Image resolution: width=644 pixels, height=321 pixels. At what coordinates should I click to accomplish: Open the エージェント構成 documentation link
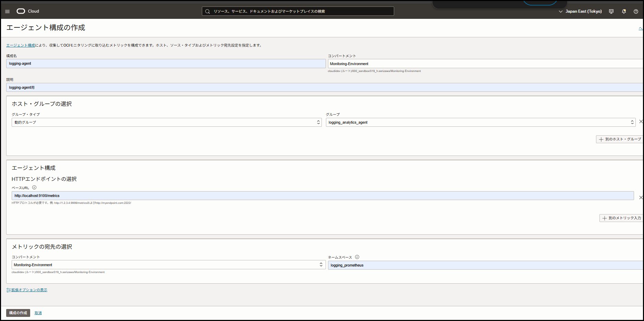tap(21, 45)
